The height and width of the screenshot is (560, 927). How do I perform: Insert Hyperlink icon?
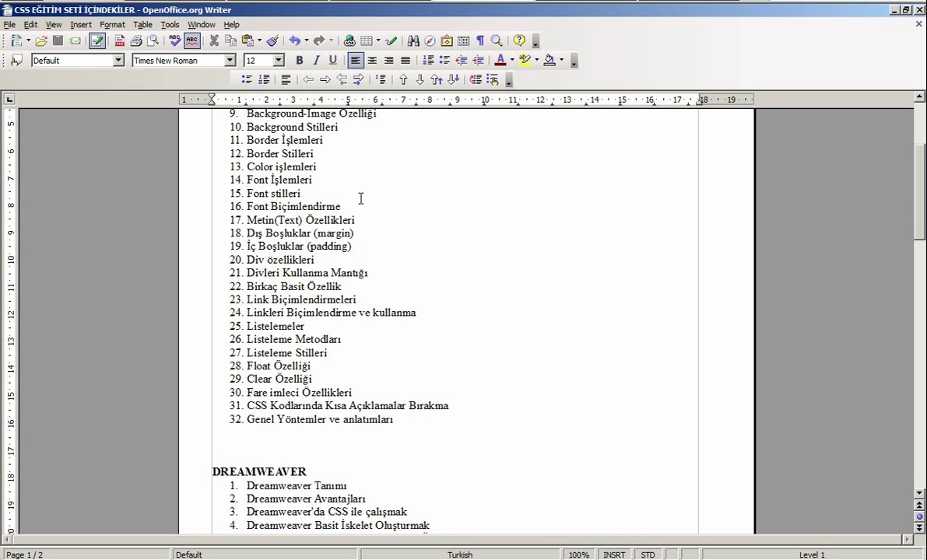pos(349,40)
